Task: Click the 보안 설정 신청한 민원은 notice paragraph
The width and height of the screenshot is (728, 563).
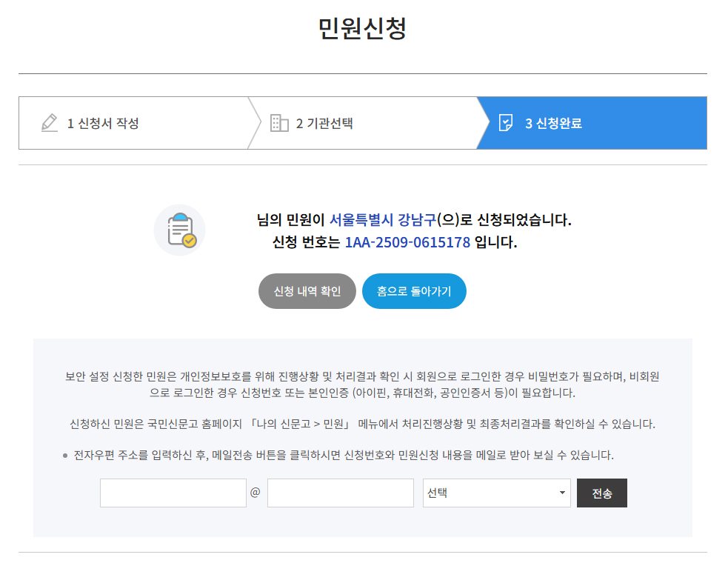Action: click(363, 384)
